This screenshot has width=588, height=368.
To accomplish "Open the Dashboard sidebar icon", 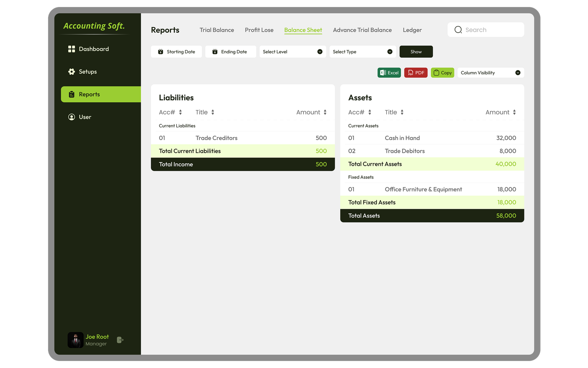I will (x=72, y=49).
